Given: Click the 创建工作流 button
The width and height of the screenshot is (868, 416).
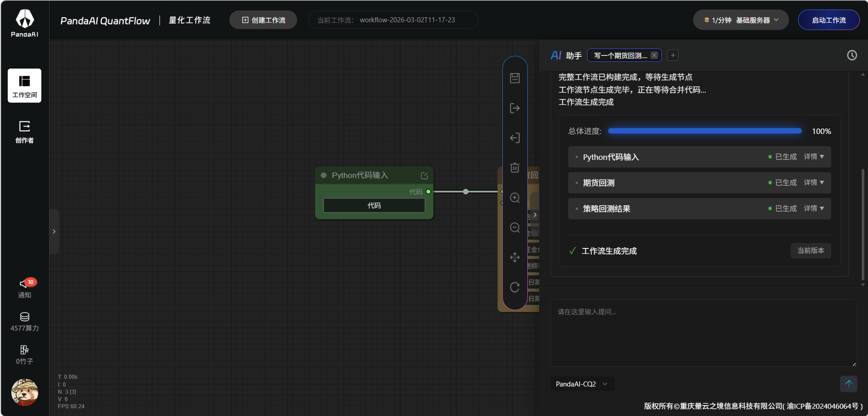Looking at the screenshot, I should click(x=263, y=20).
